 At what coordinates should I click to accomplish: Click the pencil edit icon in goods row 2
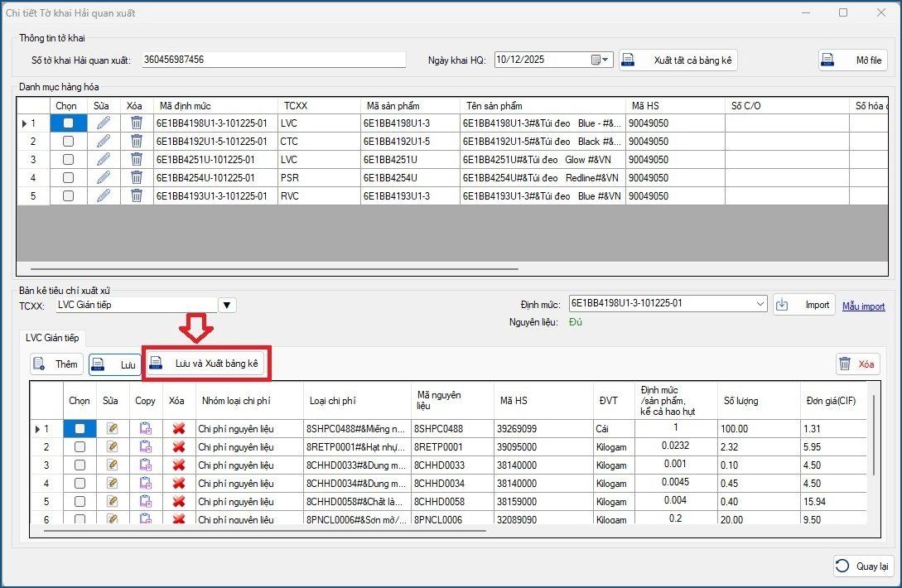click(103, 142)
